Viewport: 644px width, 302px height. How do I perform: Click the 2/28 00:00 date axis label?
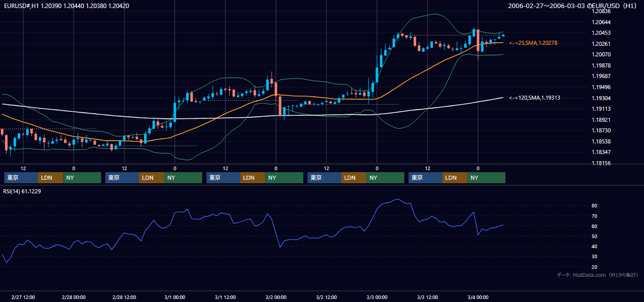pyautogui.click(x=74, y=297)
